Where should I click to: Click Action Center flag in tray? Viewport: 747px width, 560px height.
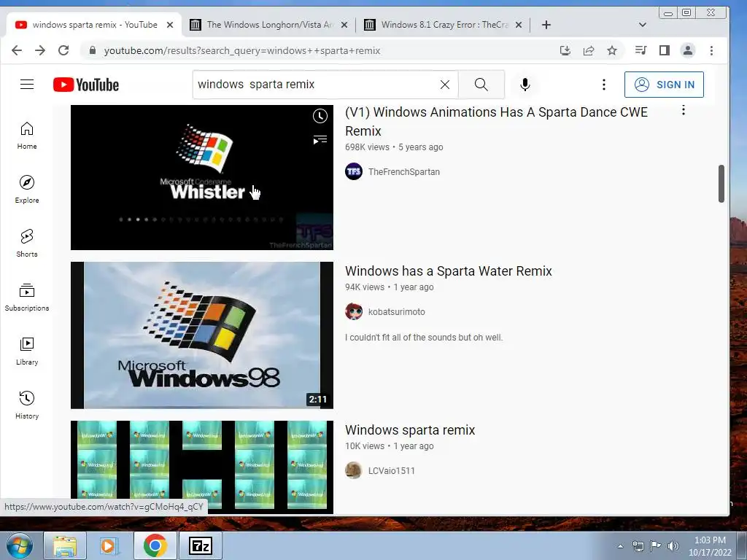pos(656,546)
